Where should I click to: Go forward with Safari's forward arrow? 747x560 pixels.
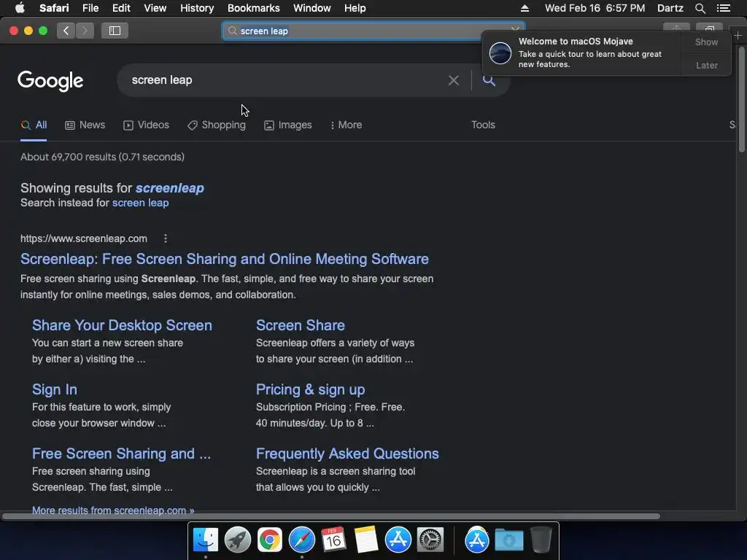(85, 31)
